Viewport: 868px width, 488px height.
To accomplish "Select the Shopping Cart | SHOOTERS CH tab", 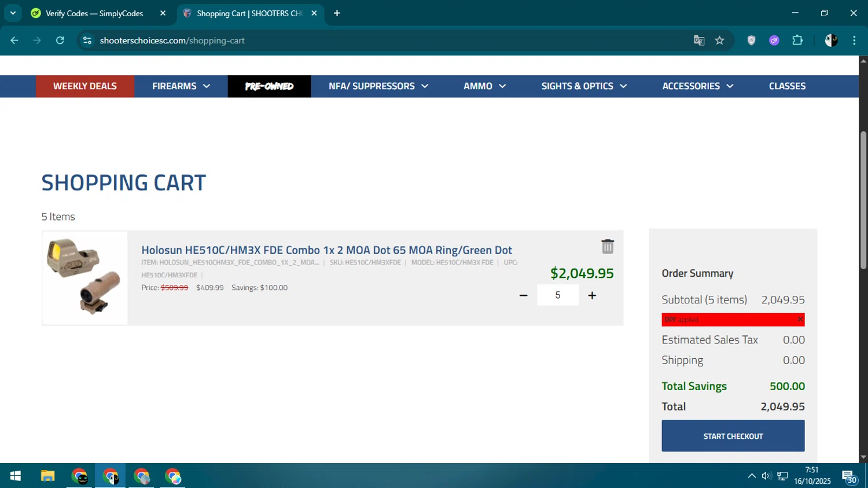I will coord(249,13).
